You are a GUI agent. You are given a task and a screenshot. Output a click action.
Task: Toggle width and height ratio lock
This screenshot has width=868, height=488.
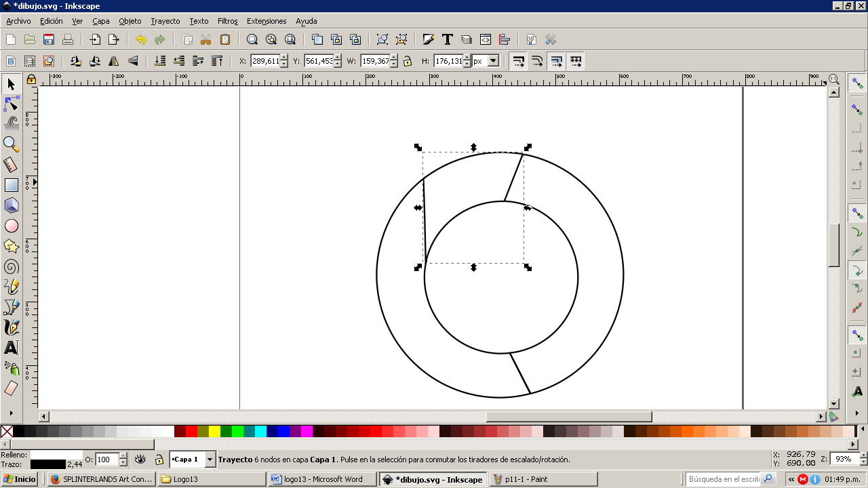click(408, 61)
